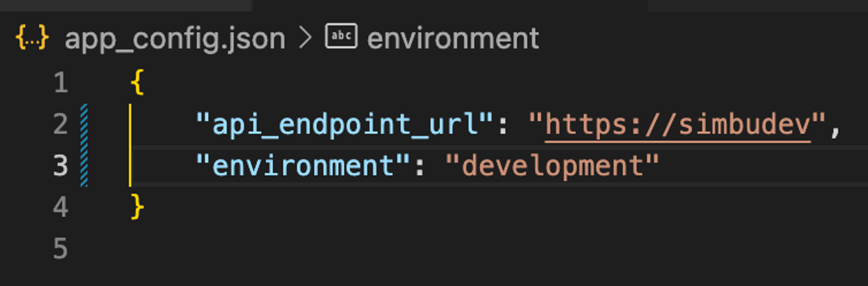Click the opening yellow curly brace
868x286 pixels.
(x=137, y=82)
